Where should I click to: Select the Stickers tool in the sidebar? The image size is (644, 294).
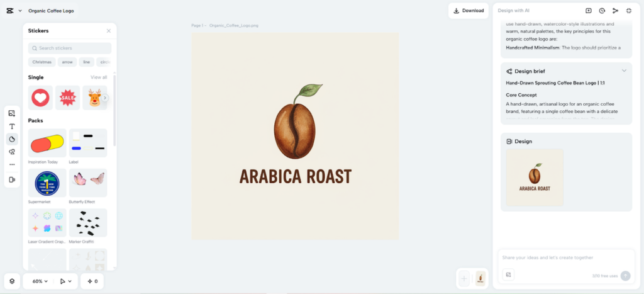(x=12, y=139)
